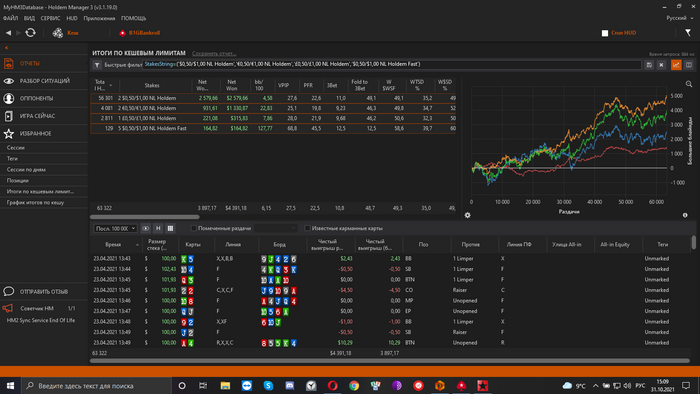Screen dimensions: 700x394
Task: Open the Русский language dropdown
Action: pyautogui.click(x=680, y=18)
